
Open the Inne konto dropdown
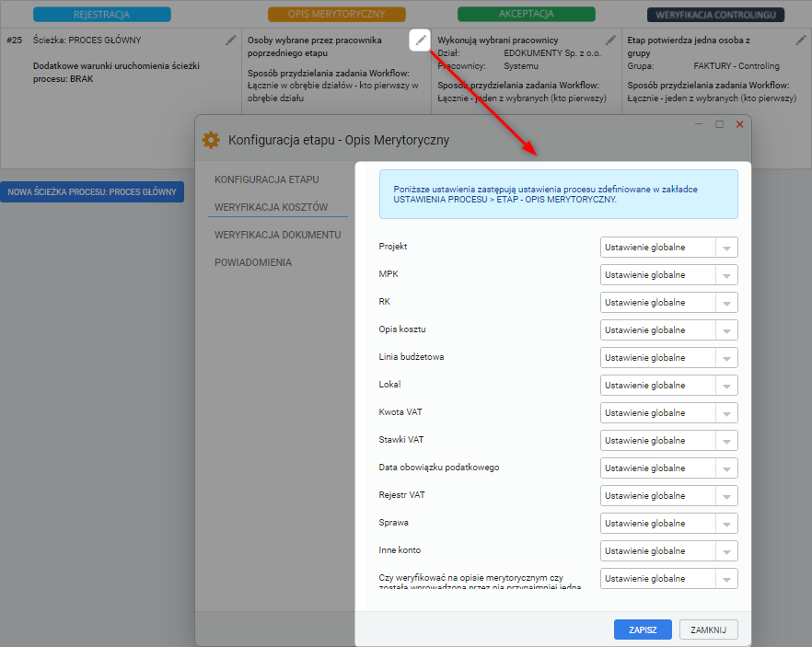(x=669, y=550)
